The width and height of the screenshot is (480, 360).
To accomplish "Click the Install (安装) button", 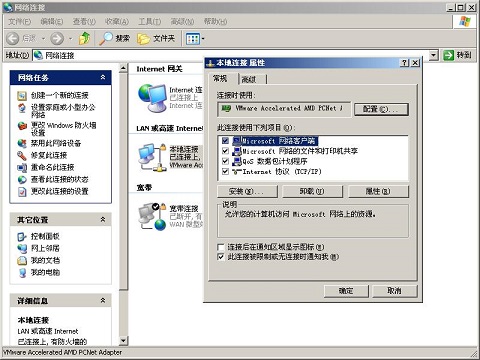I will point(247,192).
